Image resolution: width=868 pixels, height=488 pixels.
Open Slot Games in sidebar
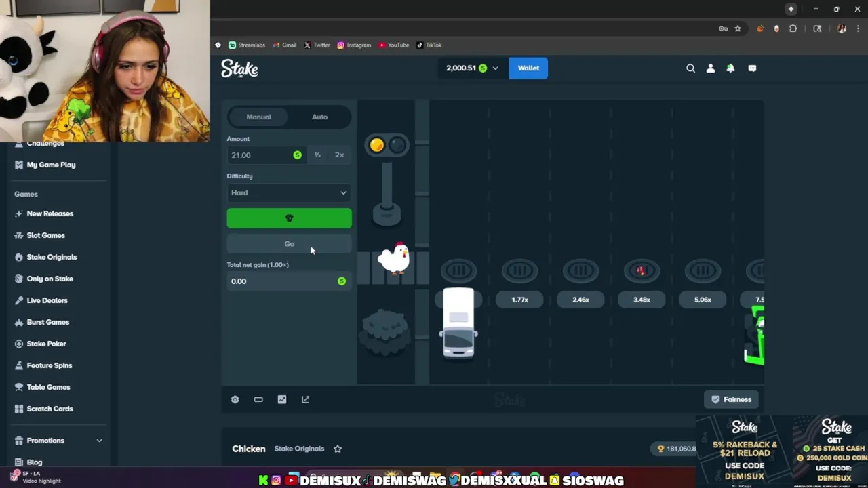tap(40, 235)
